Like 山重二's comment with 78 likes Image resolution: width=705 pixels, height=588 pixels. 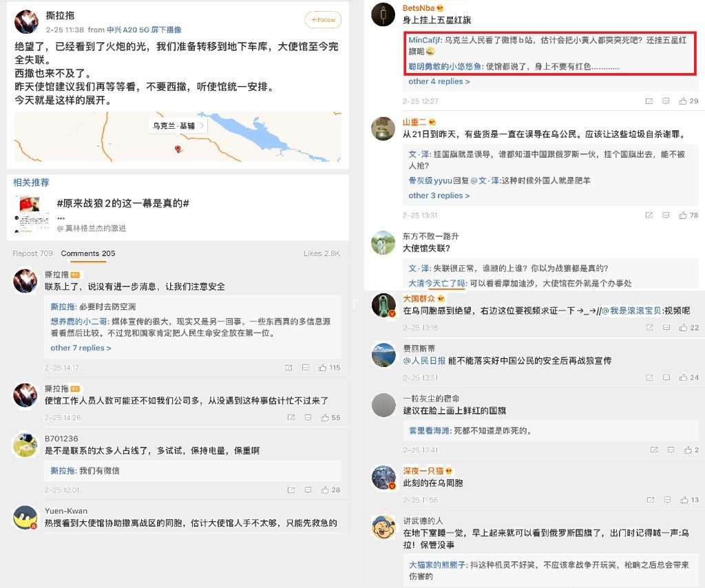pos(688,216)
